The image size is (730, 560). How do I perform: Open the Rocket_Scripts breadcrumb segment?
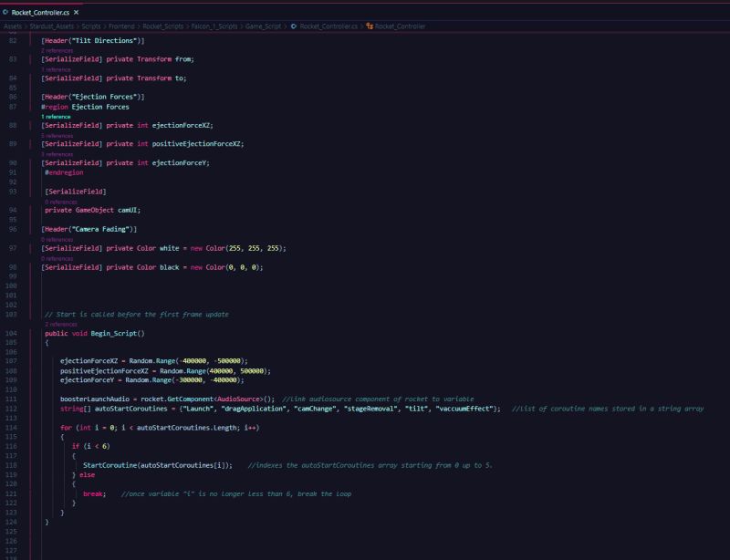click(x=163, y=26)
